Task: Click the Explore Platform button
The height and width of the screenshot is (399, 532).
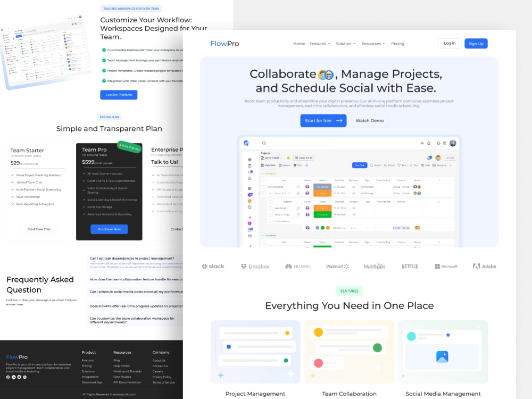Action: tap(119, 95)
